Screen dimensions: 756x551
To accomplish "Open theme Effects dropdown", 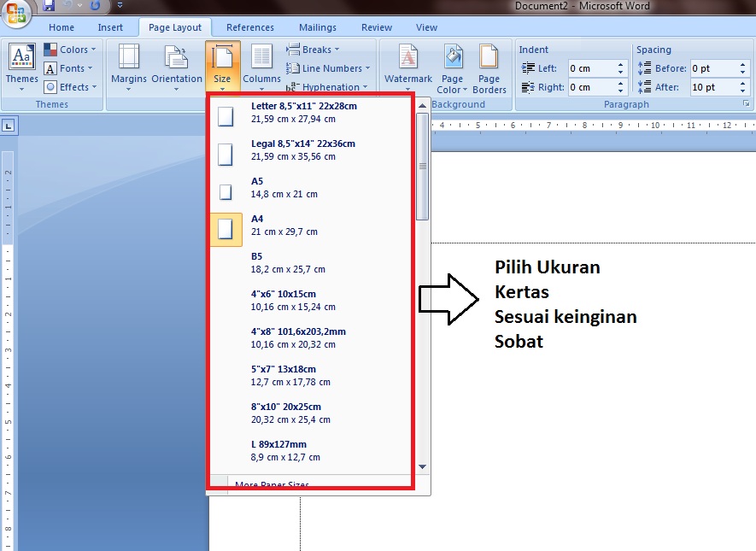I will pos(70,87).
